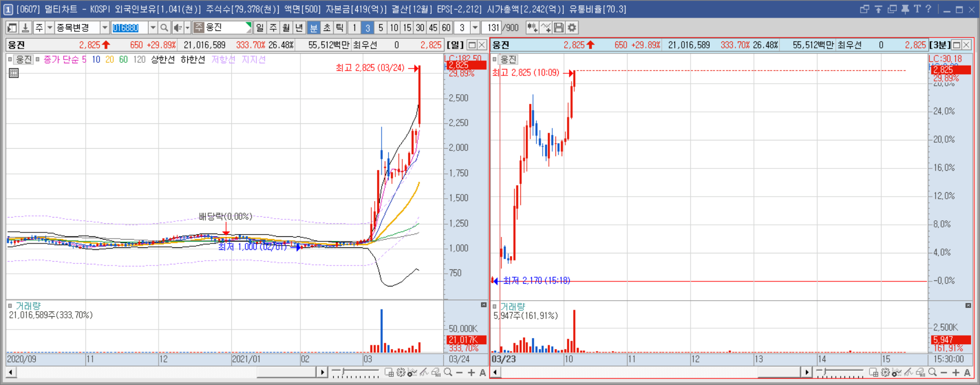Select 5-minute interval button
The width and height of the screenshot is (980, 385).
click(380, 28)
